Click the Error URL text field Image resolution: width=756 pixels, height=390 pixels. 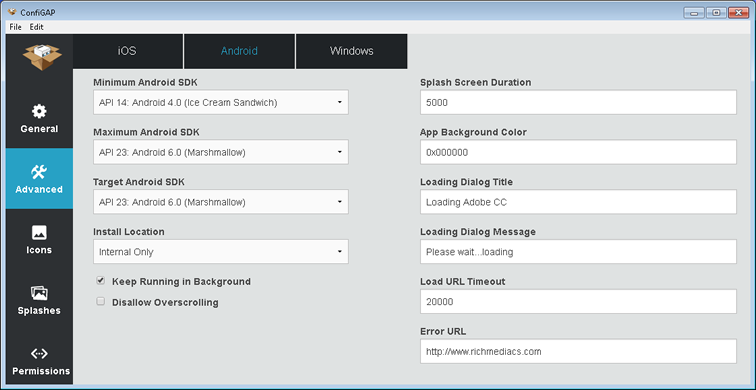[x=578, y=351]
